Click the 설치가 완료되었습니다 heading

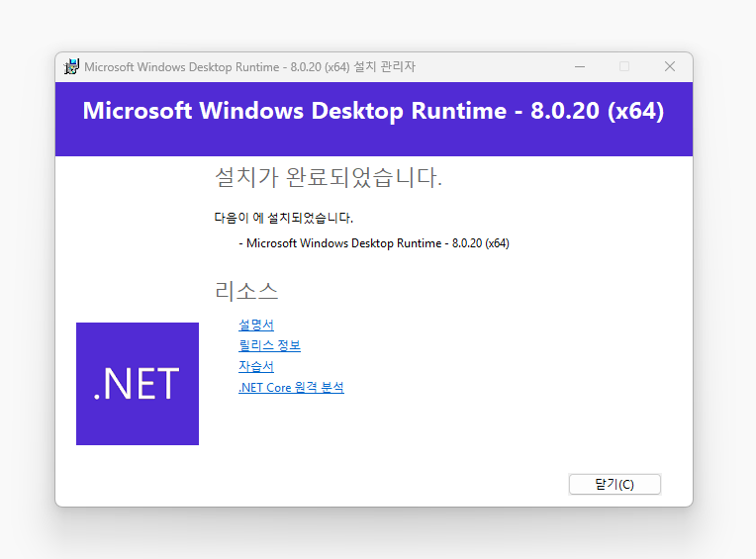click(x=329, y=178)
